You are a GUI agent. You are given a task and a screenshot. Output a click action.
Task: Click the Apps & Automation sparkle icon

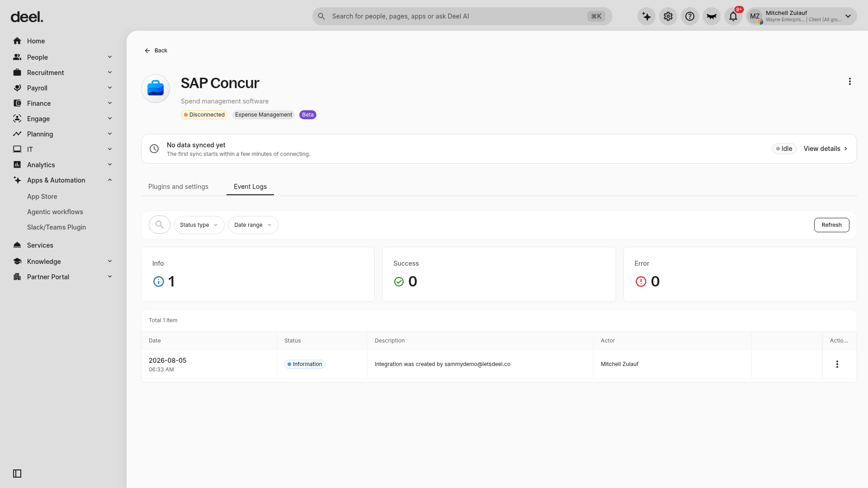click(17, 180)
